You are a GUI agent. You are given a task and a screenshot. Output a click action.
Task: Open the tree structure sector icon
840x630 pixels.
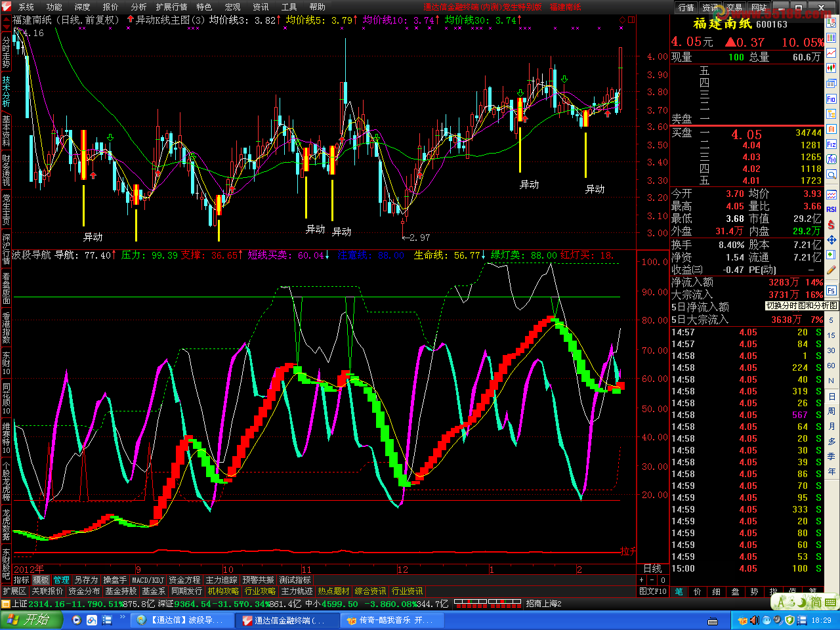pos(831,115)
